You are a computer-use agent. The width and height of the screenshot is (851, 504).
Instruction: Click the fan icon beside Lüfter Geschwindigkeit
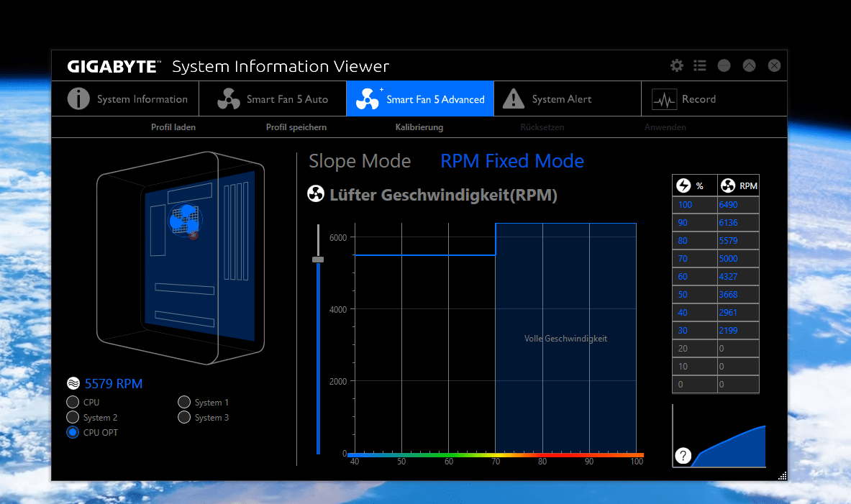click(316, 193)
